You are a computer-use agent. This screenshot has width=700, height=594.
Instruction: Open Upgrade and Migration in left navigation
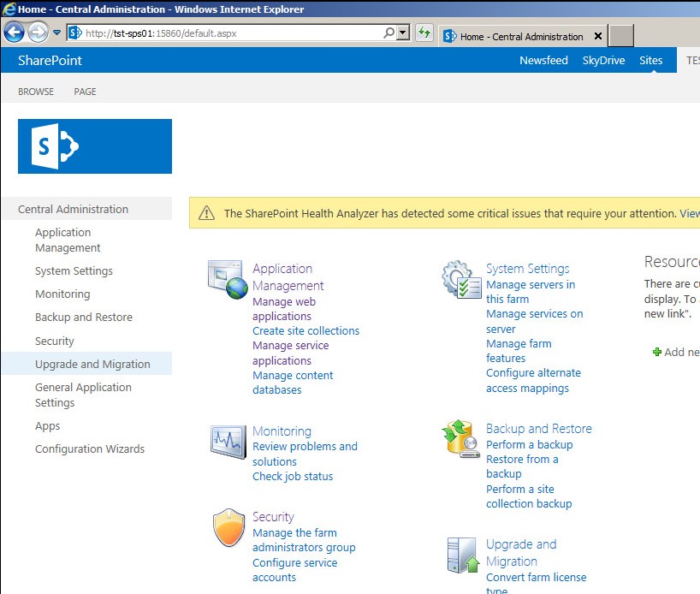(92, 364)
